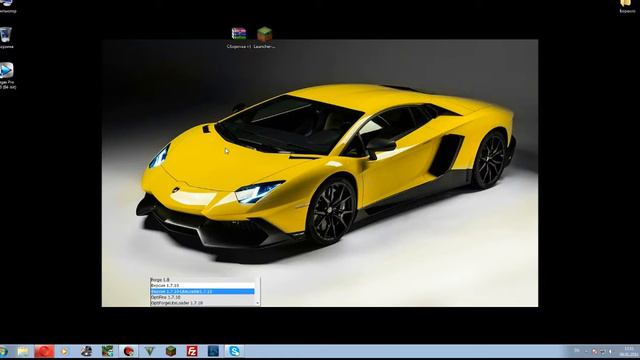Select the second list entry ending in 1.7.10
Screen dimensions: 640x360
coord(202,285)
